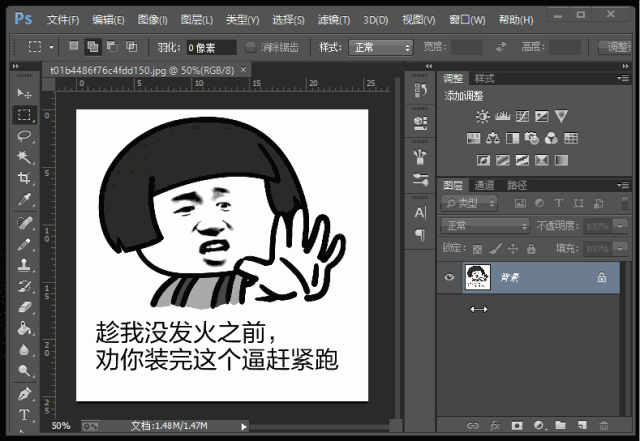
Task: Open the Style dropdown set to 正常
Action: 381,48
